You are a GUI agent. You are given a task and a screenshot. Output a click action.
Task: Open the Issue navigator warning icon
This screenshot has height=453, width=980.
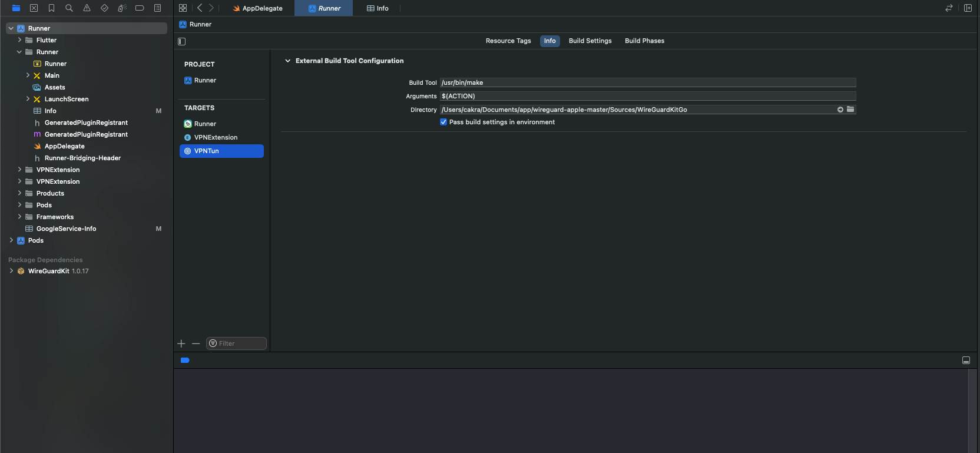[87, 8]
